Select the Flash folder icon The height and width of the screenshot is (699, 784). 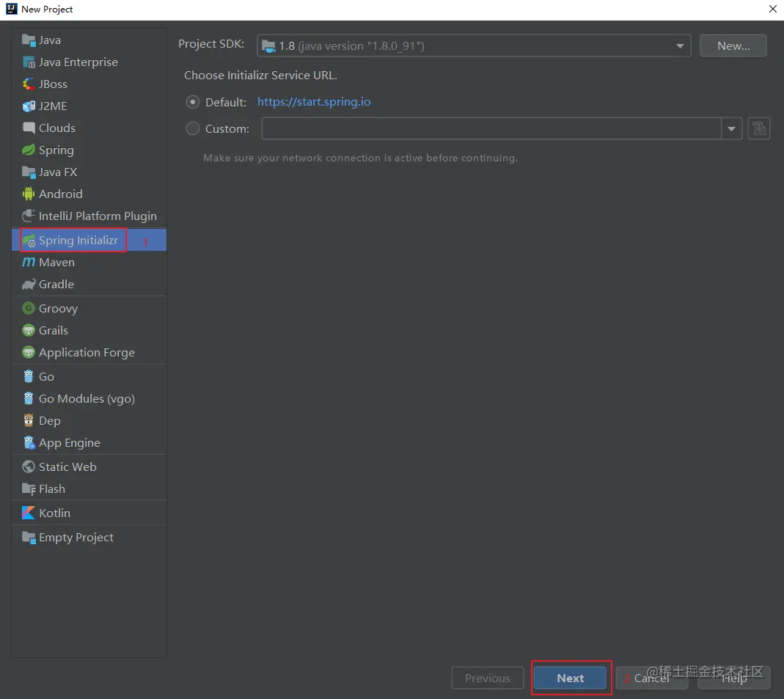29,489
